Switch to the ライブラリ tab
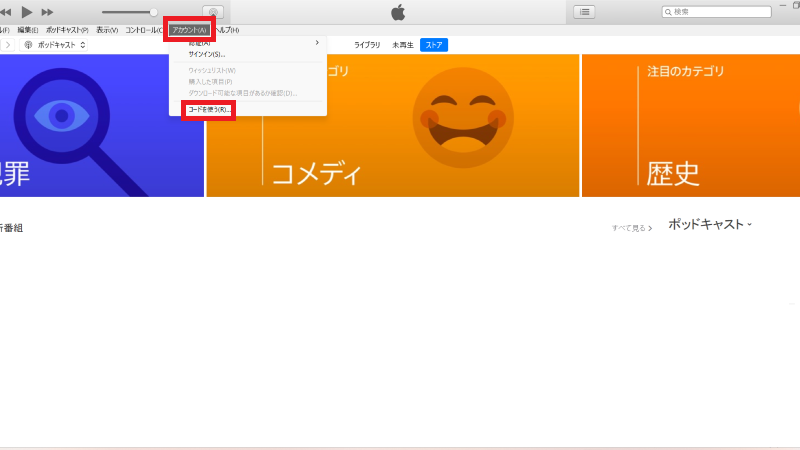This screenshot has width=800, height=450. 367,45
